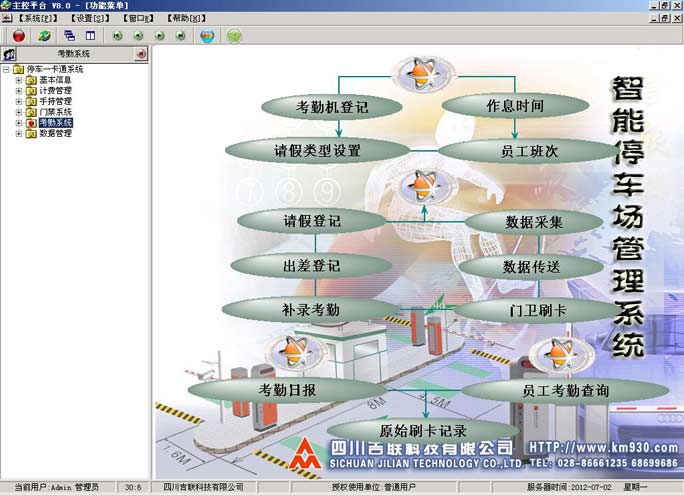Go to first record navigation icon
684x496 pixels.
[117, 36]
